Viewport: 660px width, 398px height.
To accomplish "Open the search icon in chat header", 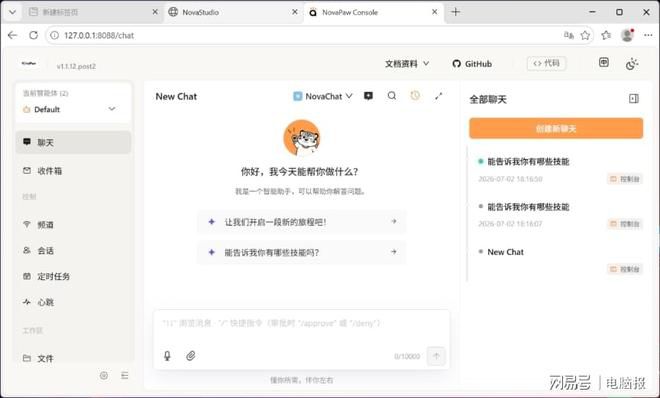I will tap(391, 96).
